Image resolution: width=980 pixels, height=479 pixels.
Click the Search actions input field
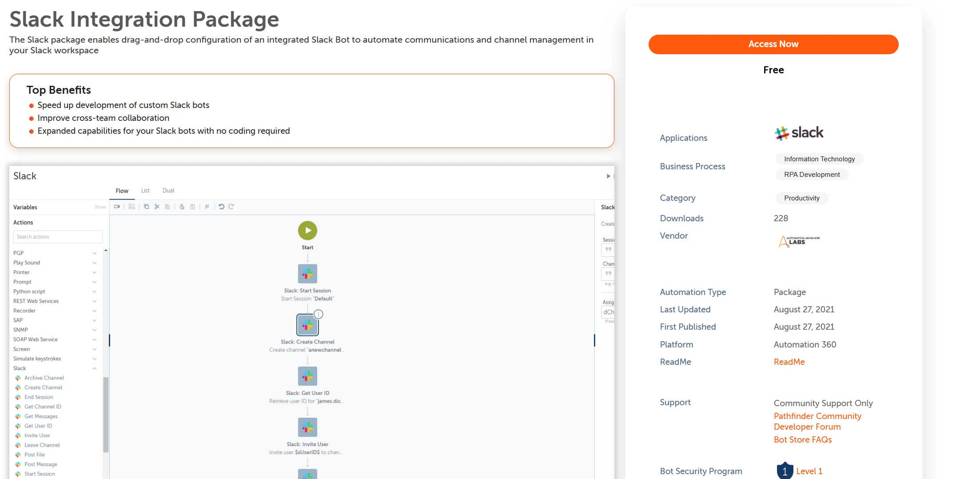tap(58, 237)
